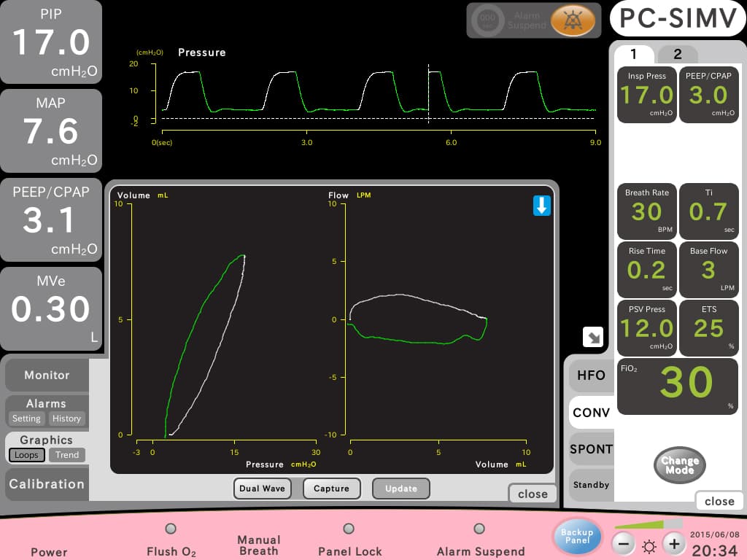Switch to settings tab 2
This screenshot has height=560, width=747.
678,54
